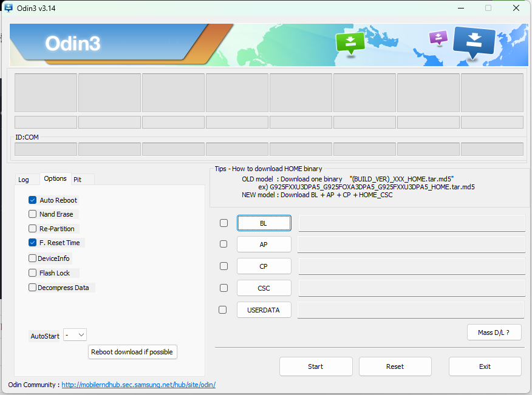
Task: Start the flashing process
Action: click(316, 366)
